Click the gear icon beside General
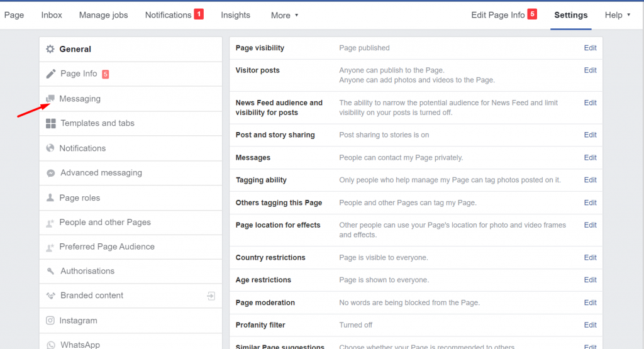Screen dimensions: 644x349 click(50, 49)
